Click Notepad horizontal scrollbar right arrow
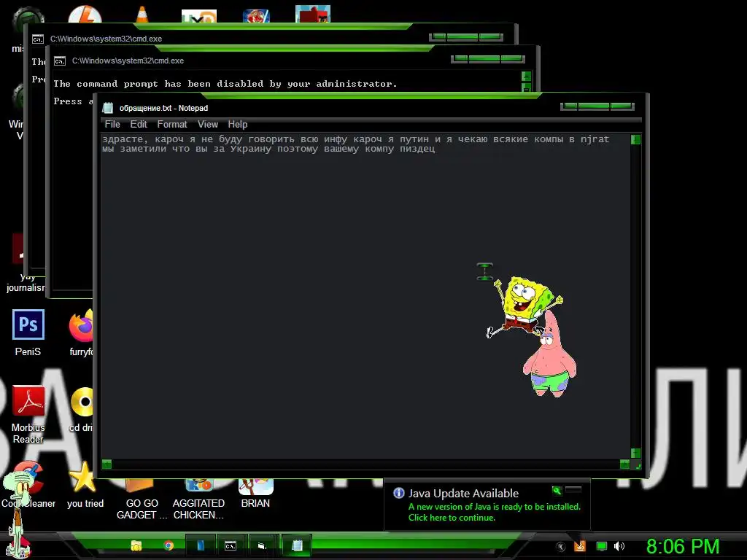Image resolution: width=747 pixels, height=560 pixels. [x=624, y=464]
